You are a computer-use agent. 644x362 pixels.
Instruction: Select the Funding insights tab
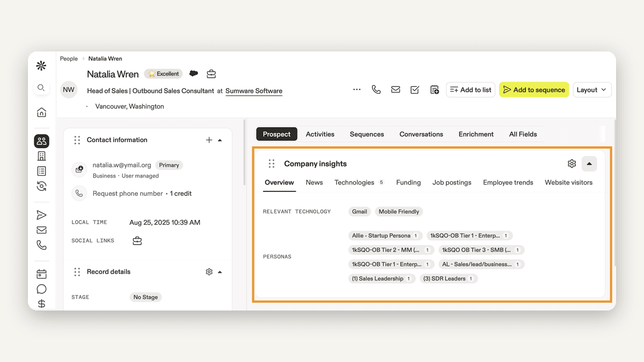pyautogui.click(x=408, y=182)
